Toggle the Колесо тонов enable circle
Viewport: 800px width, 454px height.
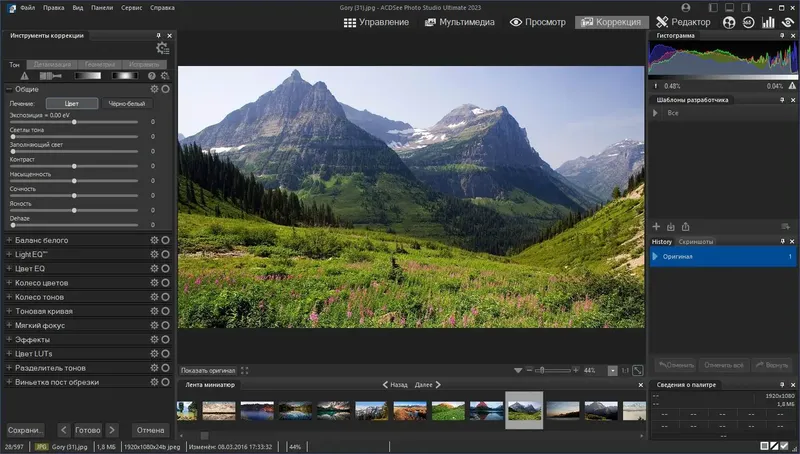point(166,297)
